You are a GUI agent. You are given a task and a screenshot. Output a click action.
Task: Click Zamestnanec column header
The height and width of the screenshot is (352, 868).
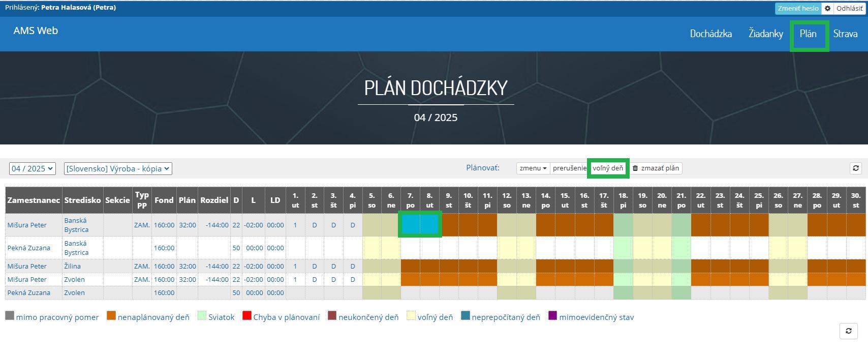pos(34,200)
